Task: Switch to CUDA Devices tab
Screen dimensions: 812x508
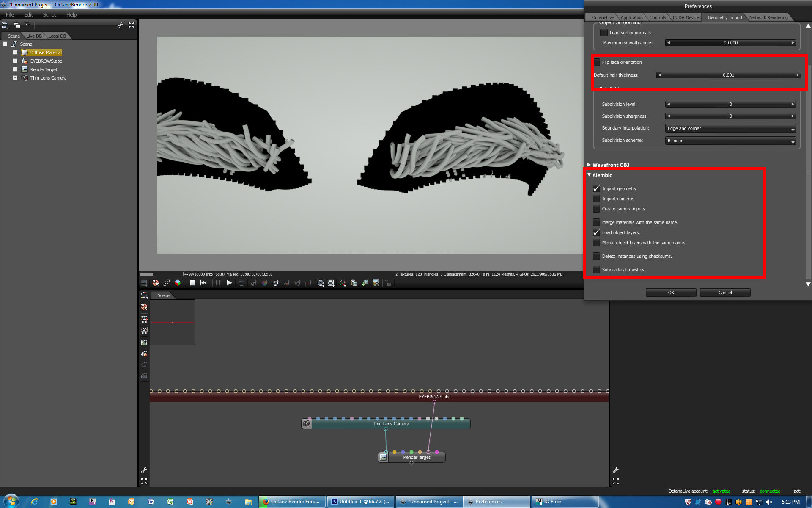Action: tap(686, 17)
